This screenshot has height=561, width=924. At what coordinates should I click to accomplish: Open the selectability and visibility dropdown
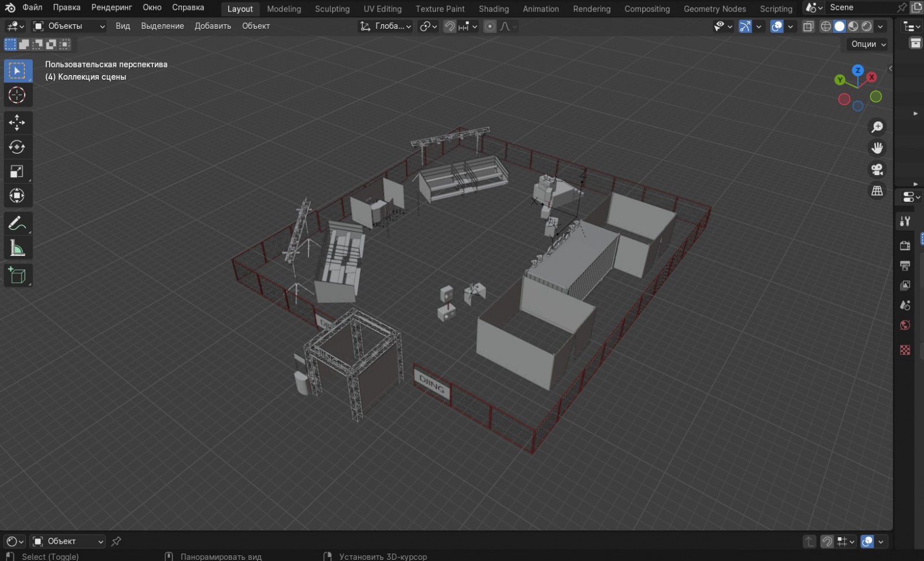(723, 26)
